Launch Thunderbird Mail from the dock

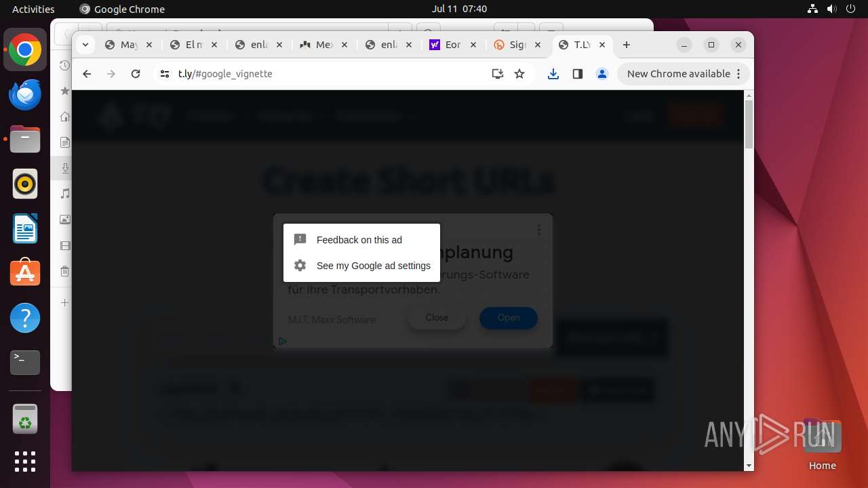[x=25, y=95]
